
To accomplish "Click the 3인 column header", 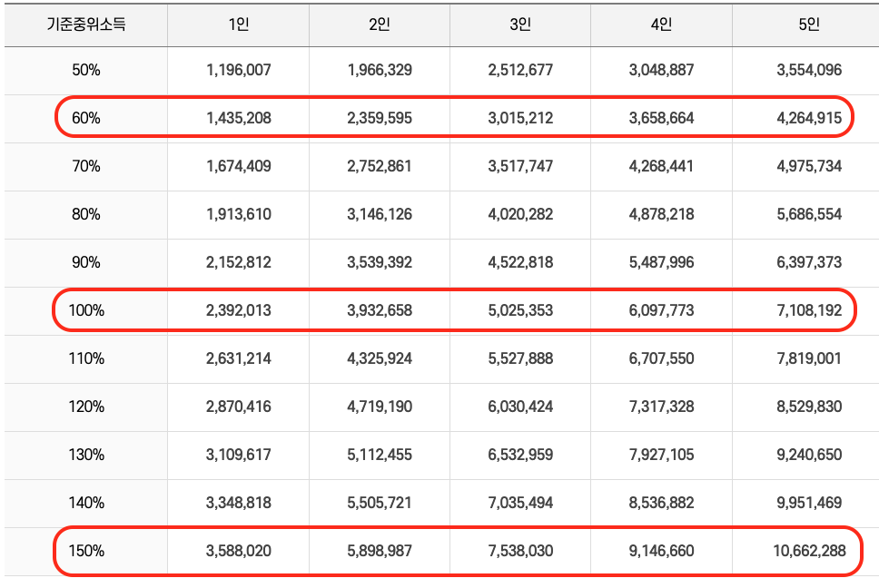I will coord(520,24).
